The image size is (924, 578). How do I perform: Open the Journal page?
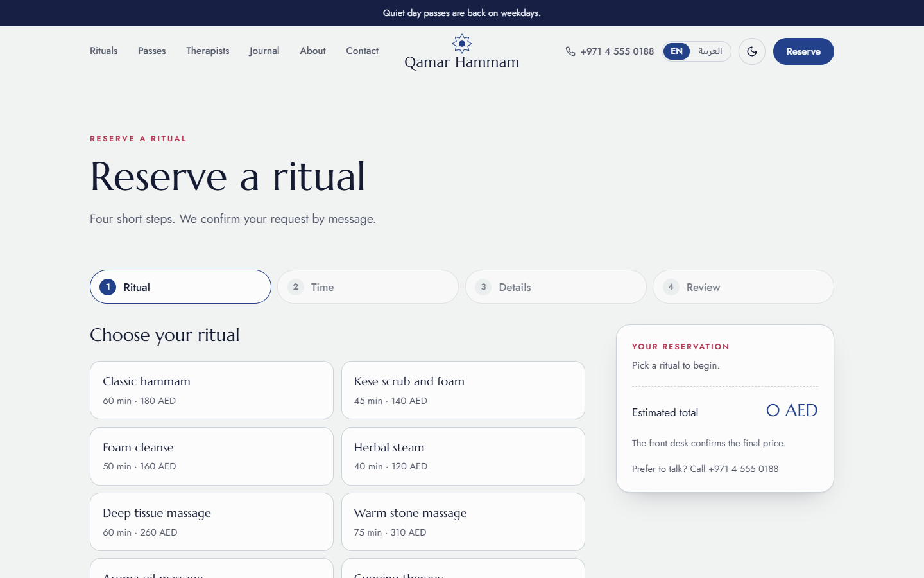pos(264,51)
